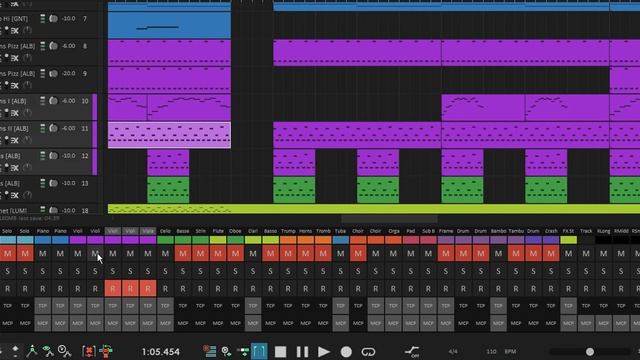Select the first green item on track 13

[x=168, y=190]
